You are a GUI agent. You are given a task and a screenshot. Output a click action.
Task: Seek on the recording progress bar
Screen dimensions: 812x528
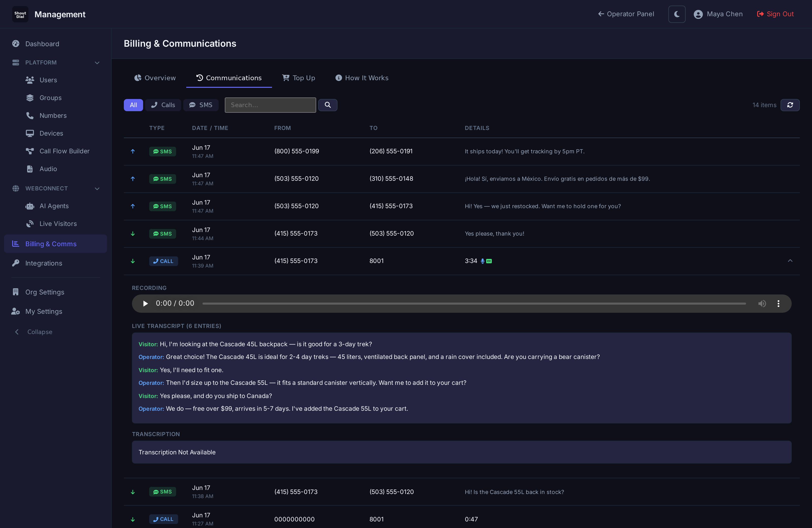[474, 303]
